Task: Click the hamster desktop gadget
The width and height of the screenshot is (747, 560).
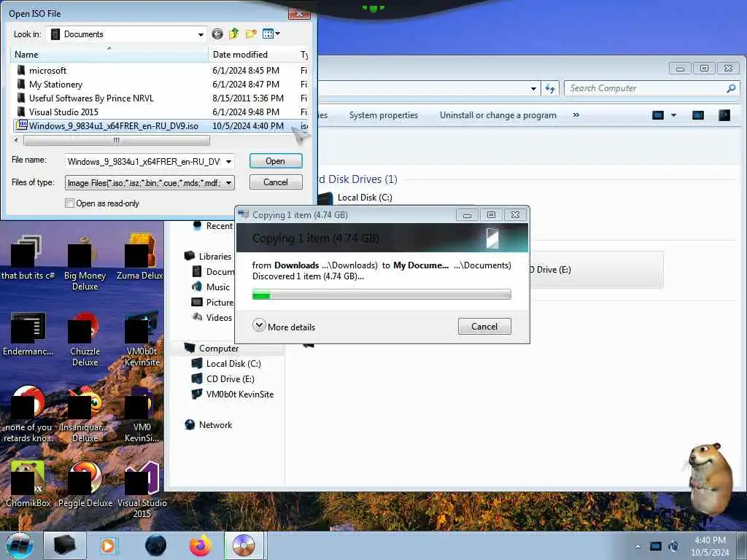Action: (709, 478)
